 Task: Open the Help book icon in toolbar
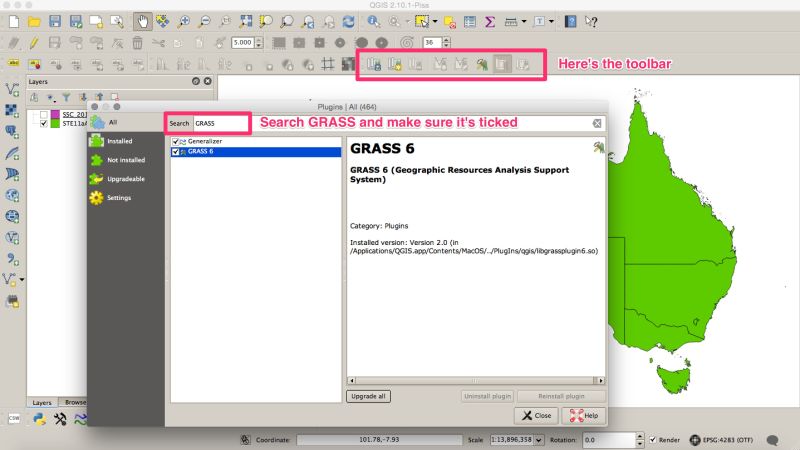[570, 21]
